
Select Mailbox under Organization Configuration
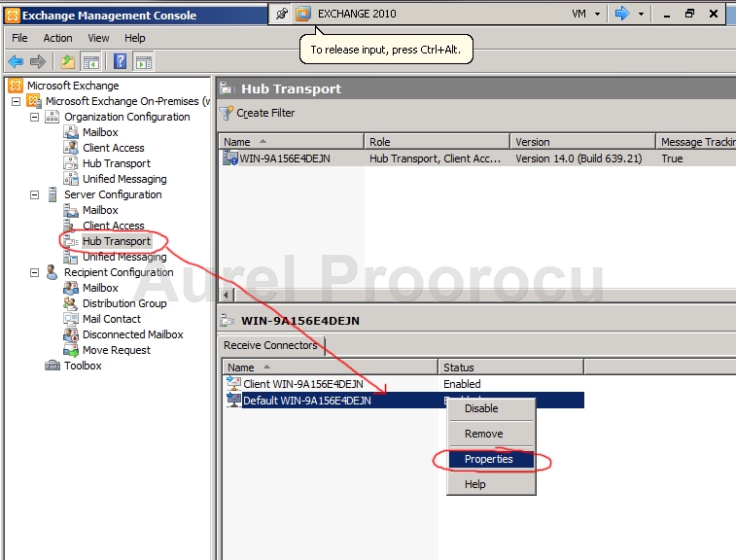tap(100, 132)
